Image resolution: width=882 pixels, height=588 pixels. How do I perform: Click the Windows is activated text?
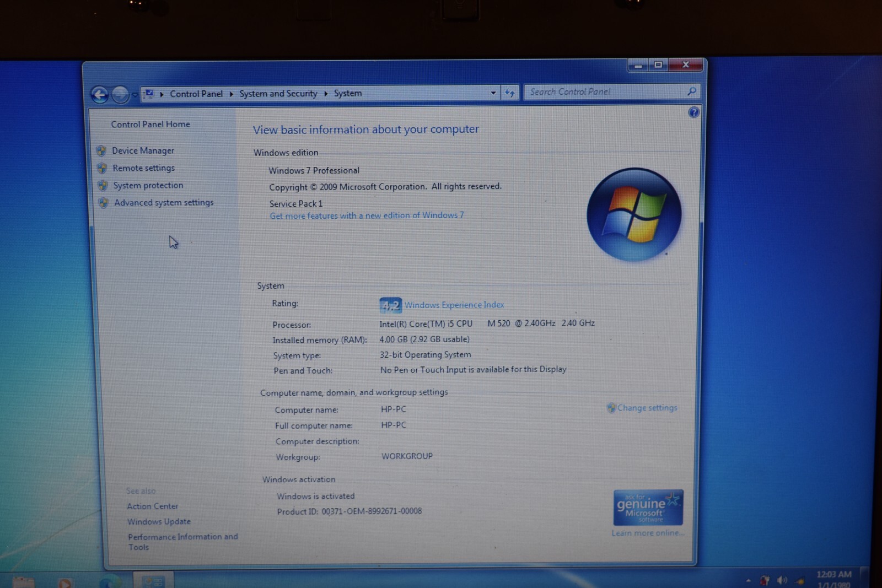coord(315,496)
